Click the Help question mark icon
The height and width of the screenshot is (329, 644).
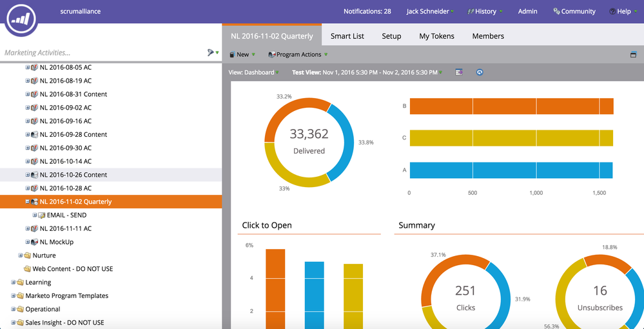(x=612, y=12)
